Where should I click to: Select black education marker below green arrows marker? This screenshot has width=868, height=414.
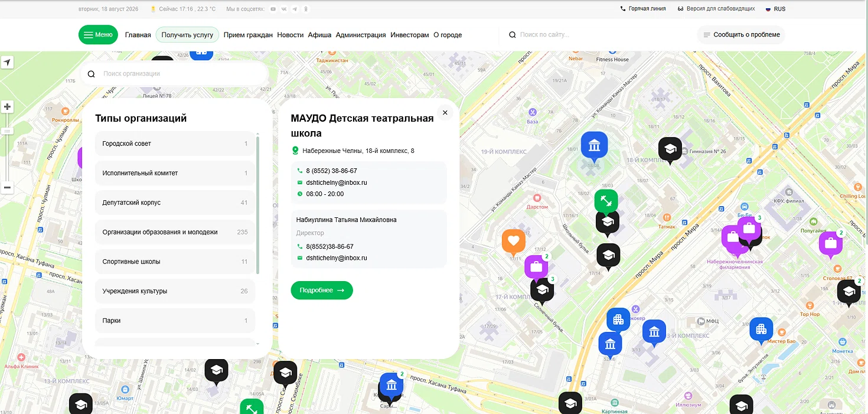coord(608,223)
